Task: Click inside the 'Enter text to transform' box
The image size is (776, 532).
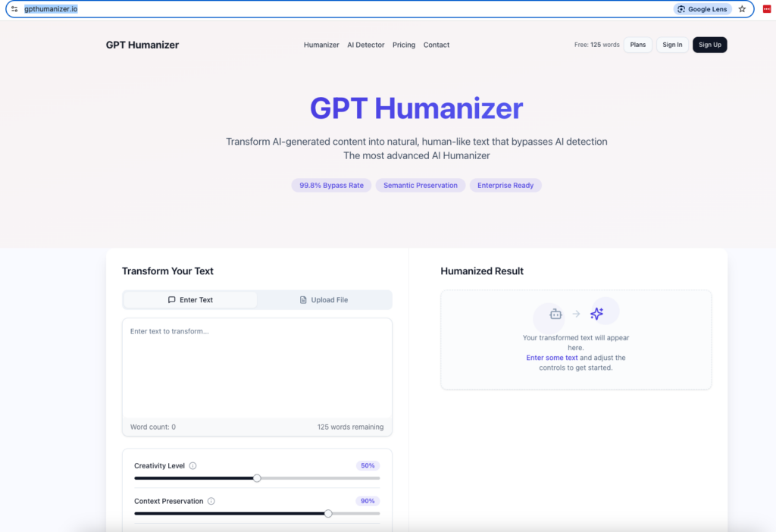Action: tap(257, 368)
